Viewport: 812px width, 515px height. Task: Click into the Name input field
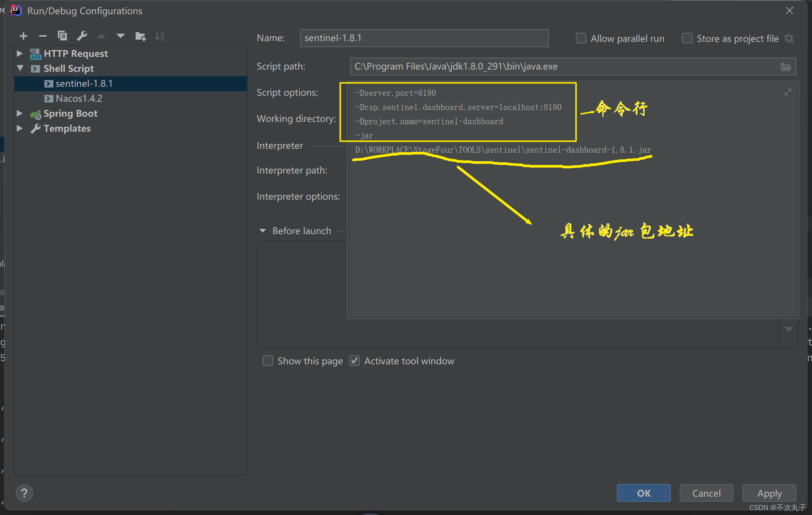pyautogui.click(x=424, y=38)
